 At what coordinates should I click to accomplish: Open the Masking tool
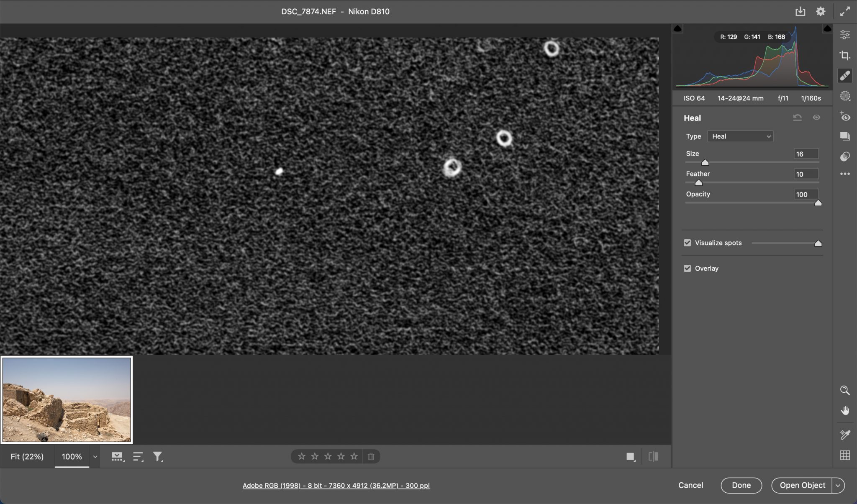coord(846,96)
